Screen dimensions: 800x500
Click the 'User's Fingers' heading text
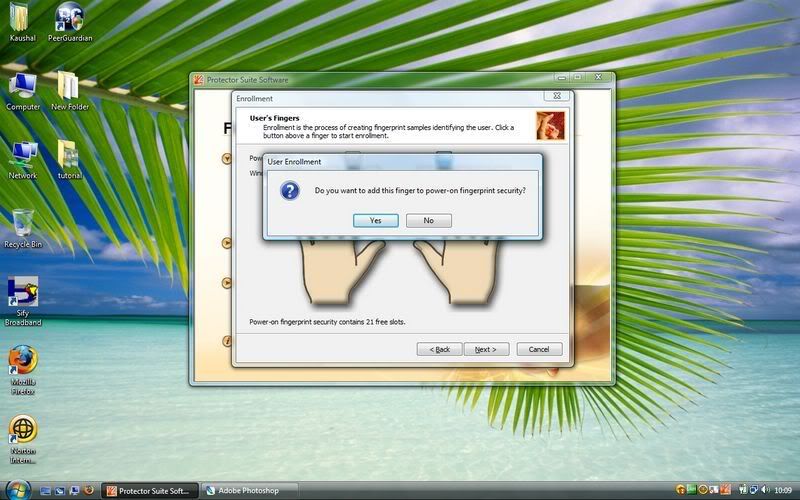pyautogui.click(x=274, y=118)
